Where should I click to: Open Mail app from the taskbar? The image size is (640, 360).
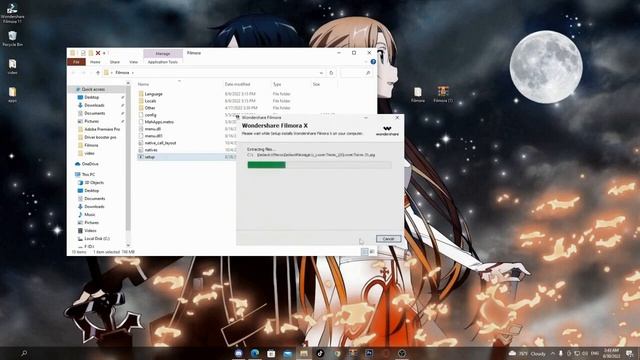point(287,353)
